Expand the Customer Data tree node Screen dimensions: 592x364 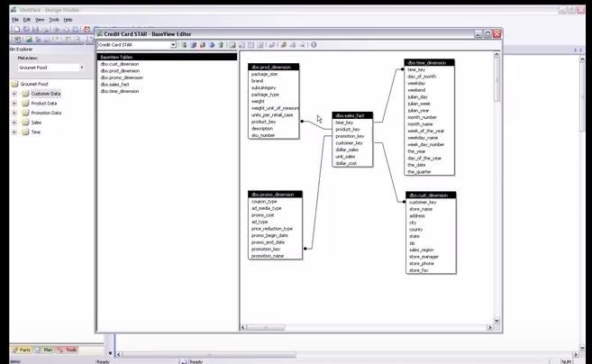(14, 94)
